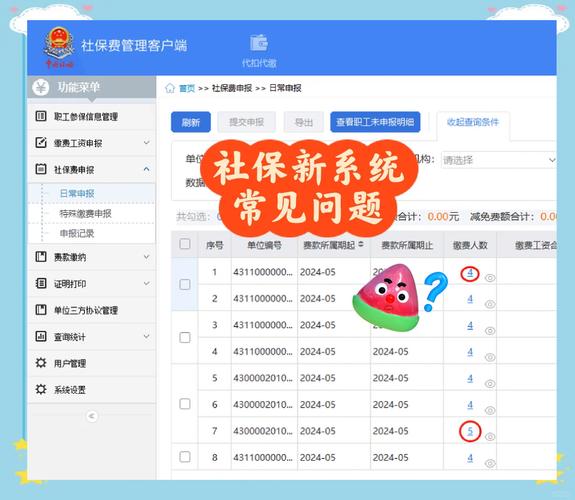This screenshot has height=500, width=575.
Task: Open 用户管理 menu item
Action: pos(92,363)
